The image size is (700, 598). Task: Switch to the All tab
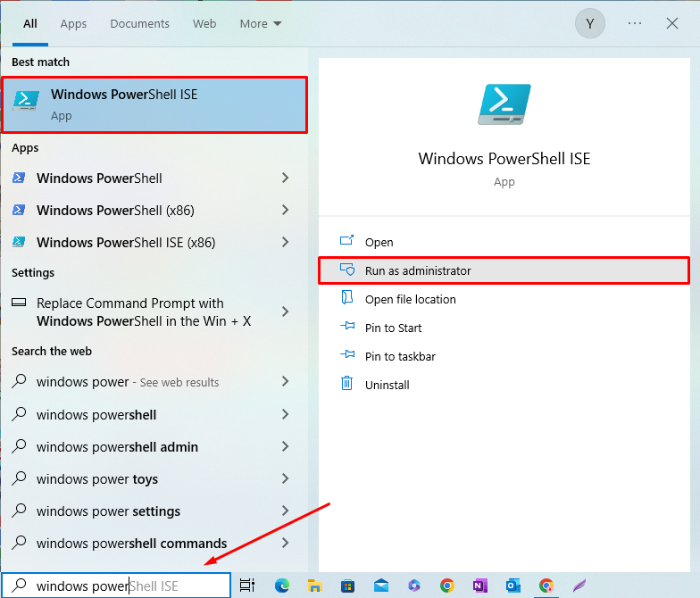(30, 23)
